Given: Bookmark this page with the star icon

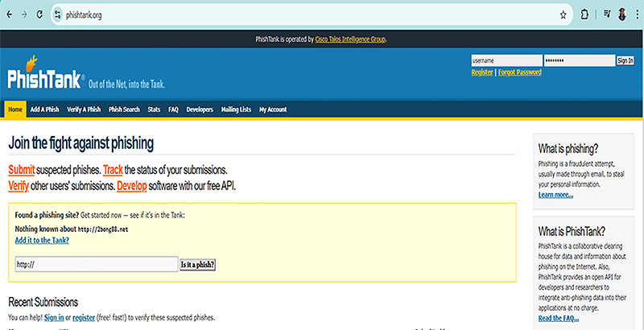Looking at the screenshot, I should point(563,15).
